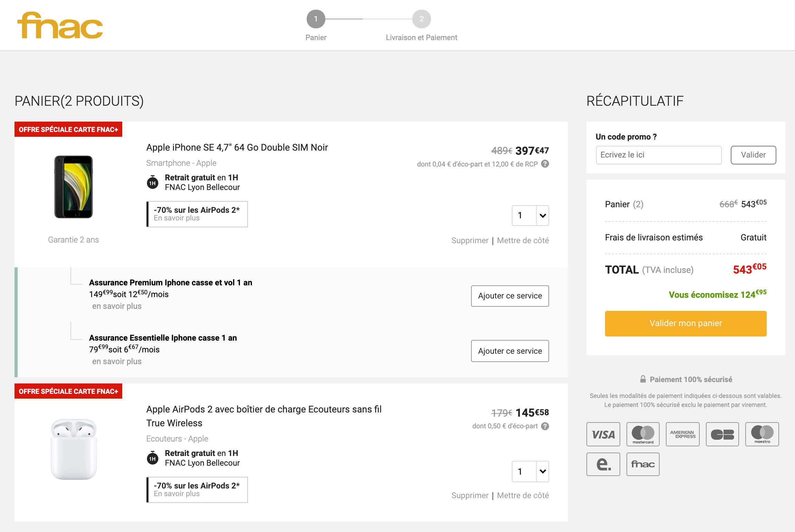The width and height of the screenshot is (795, 532).
Task: Click the -70% AirPods offer under iPhone SE
Action: click(197, 214)
